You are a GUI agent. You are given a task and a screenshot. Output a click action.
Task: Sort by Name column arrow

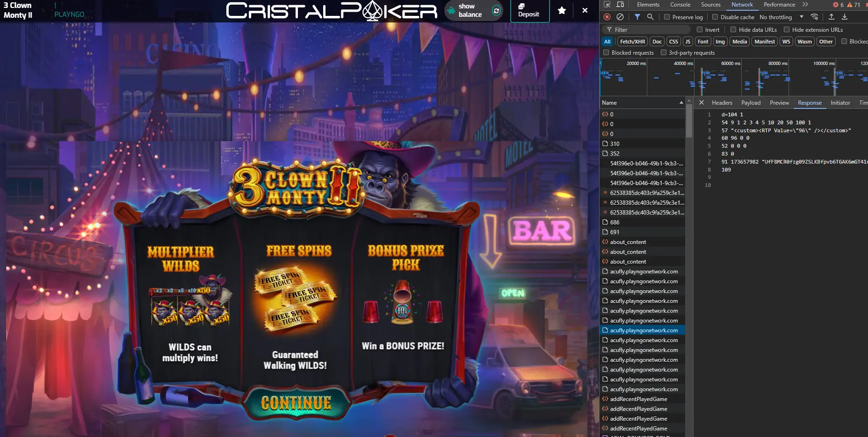[681, 102]
